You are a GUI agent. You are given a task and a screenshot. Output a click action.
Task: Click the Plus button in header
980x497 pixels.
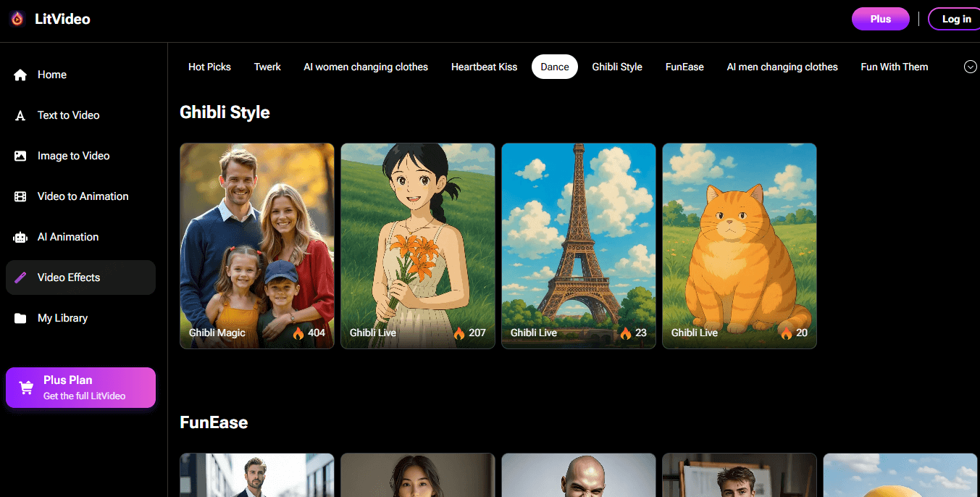click(x=881, y=19)
